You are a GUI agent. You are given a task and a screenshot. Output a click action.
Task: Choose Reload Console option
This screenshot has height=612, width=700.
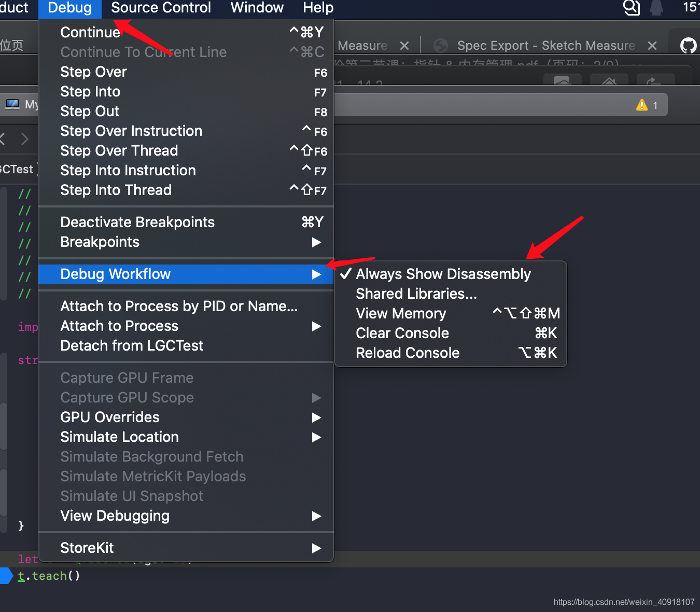(451, 353)
